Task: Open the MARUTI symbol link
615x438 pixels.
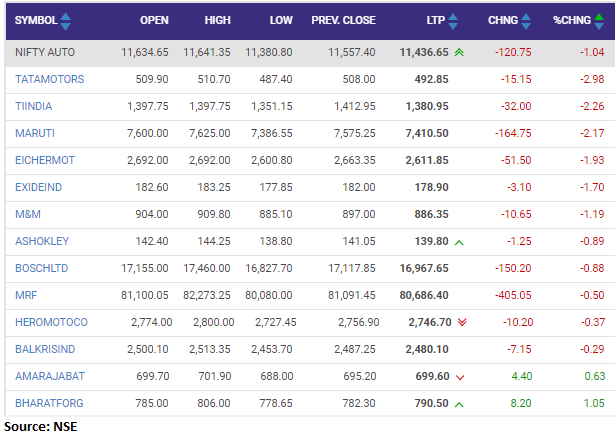Action: (34, 132)
